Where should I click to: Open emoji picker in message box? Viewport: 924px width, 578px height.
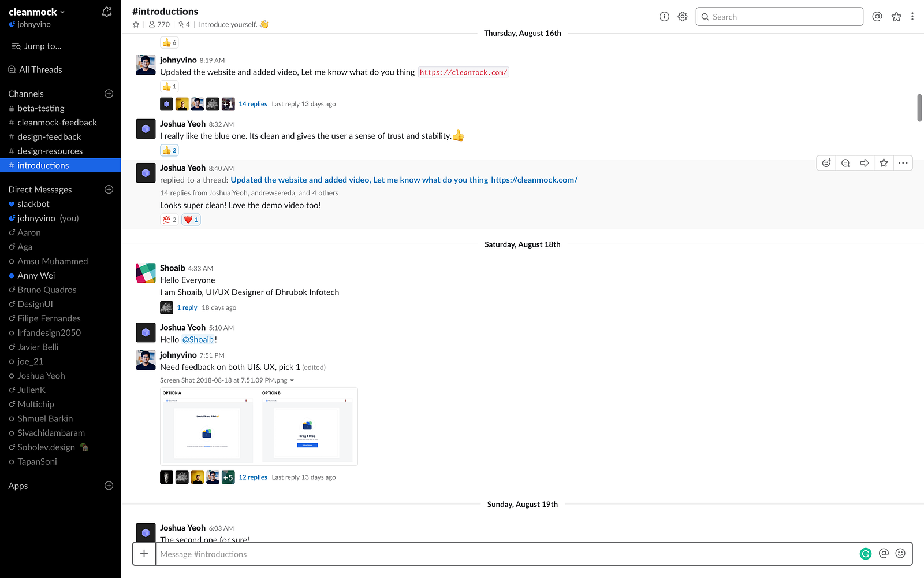(x=900, y=554)
